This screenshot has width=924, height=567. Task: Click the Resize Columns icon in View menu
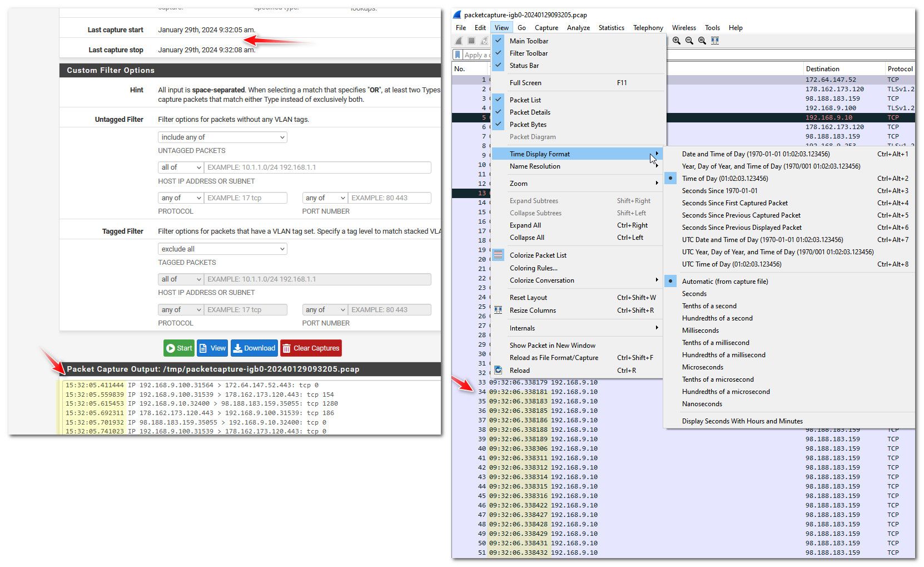click(499, 310)
